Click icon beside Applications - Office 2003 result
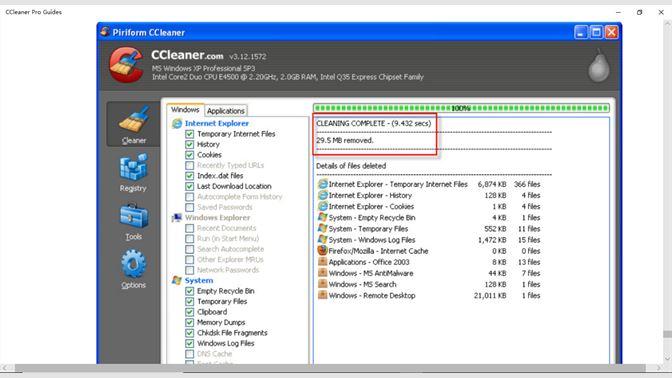 [322, 262]
